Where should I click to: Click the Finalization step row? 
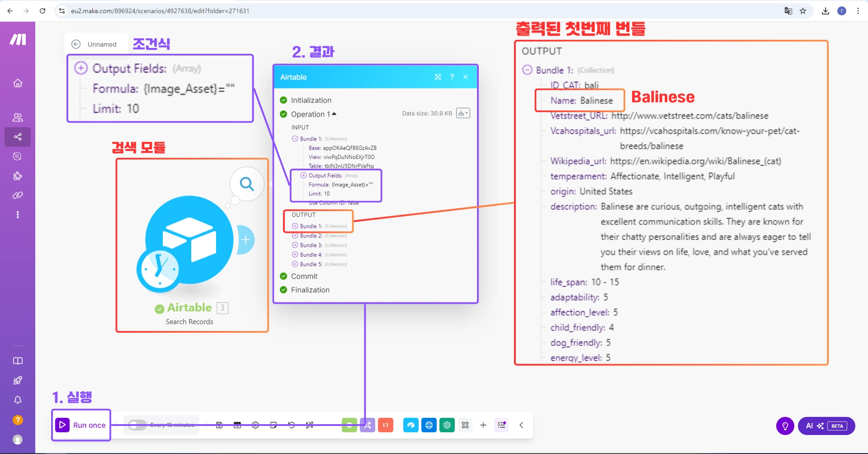305,290
